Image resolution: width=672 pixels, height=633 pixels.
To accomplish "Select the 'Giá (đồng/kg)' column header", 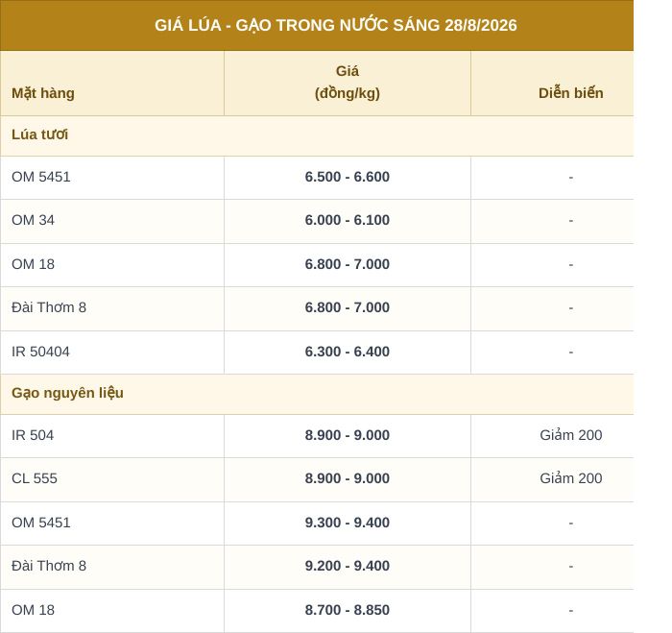I will [348, 83].
